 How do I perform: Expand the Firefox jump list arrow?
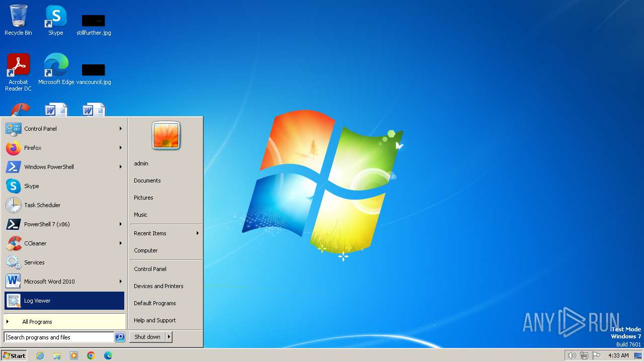121,148
